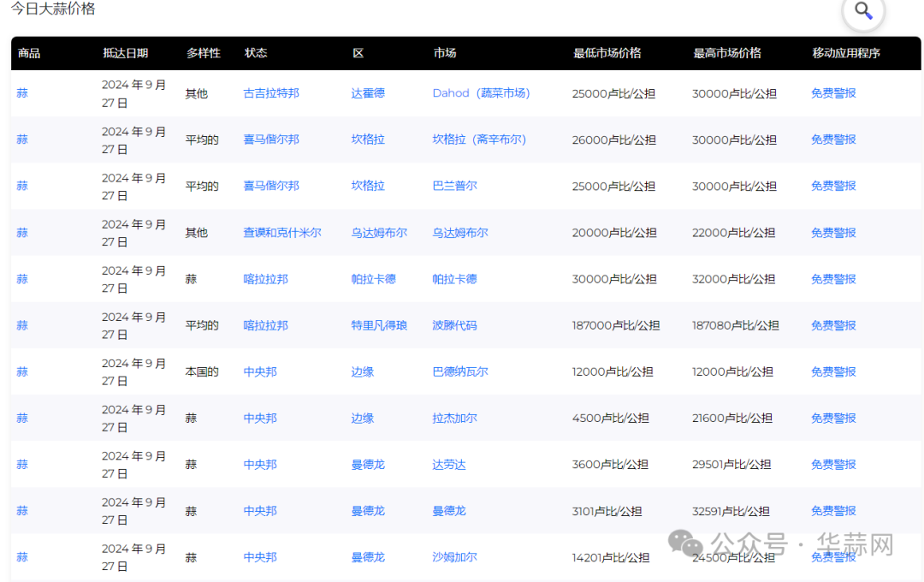Viewport: 924px width, 582px height.
Task: Click 免费警报 in the 达劳达 row
Action: pos(833,465)
